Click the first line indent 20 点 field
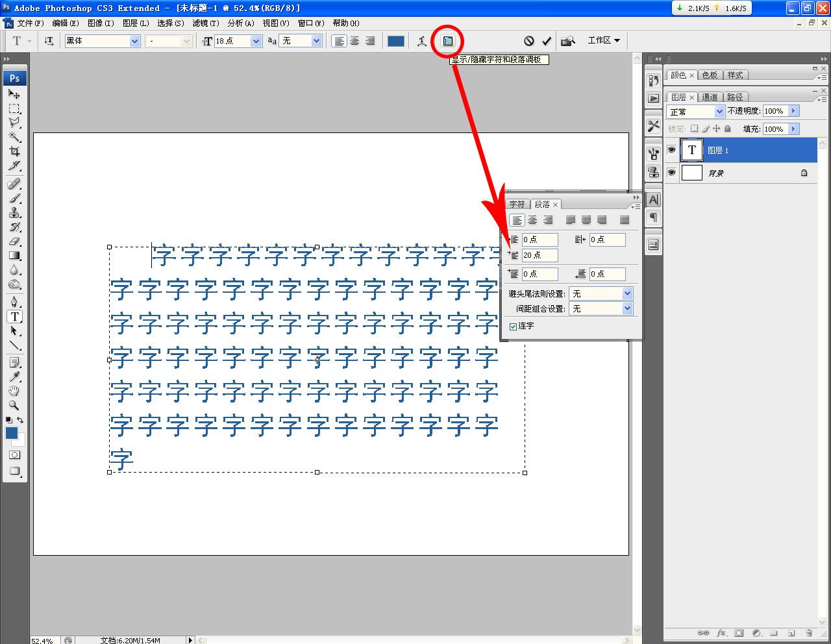This screenshot has width=831, height=644. point(540,256)
